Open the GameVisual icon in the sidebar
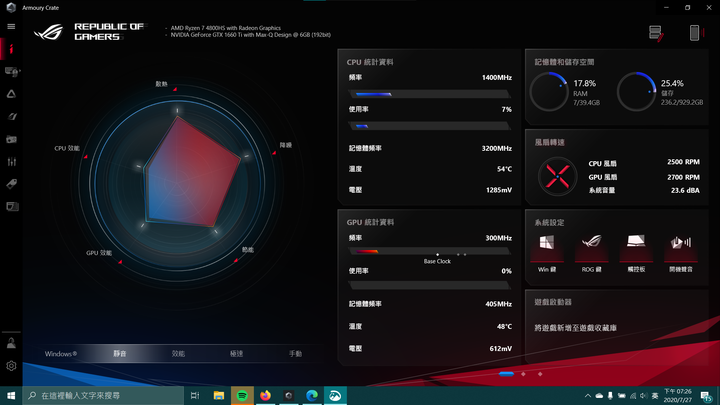Image resolution: width=720 pixels, height=405 pixels. (x=11, y=117)
